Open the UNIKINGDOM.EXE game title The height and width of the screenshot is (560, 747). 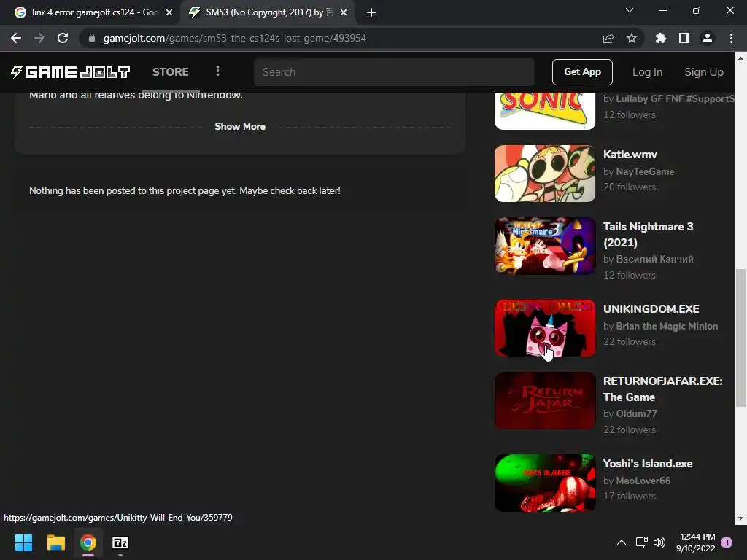[x=651, y=308]
